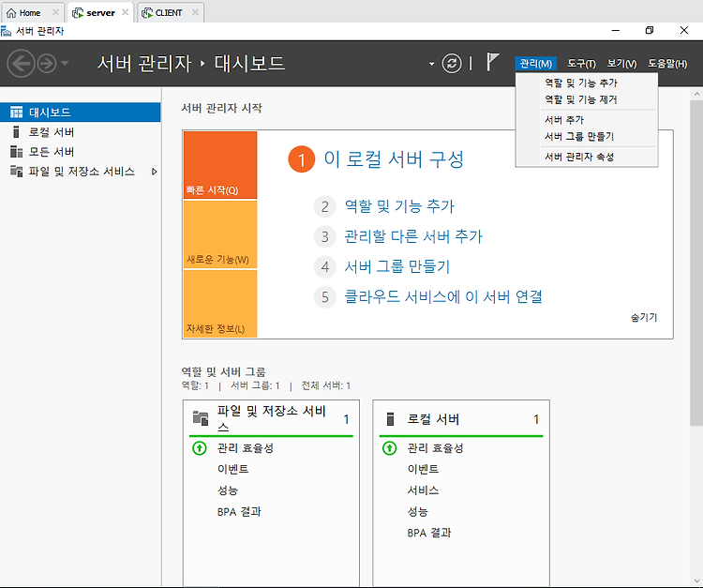Click the number 4 circle icon
Image resolution: width=703 pixels, height=588 pixels.
tap(325, 267)
